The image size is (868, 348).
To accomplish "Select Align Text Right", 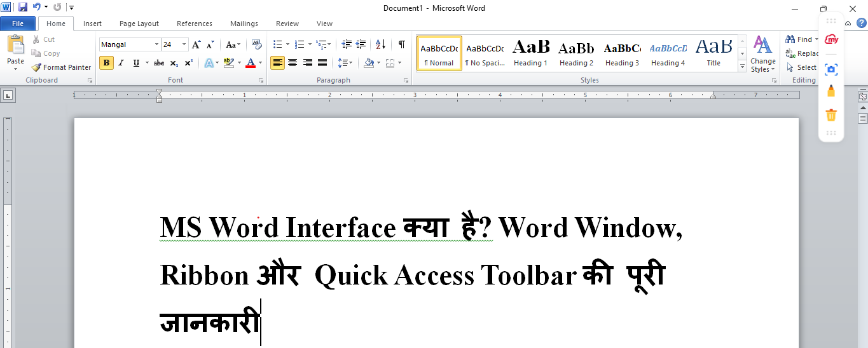I will point(308,63).
